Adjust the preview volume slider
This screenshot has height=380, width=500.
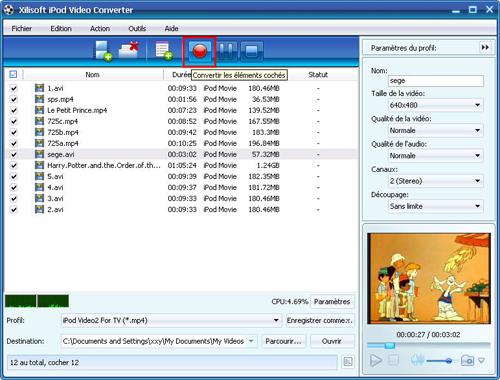(449, 360)
